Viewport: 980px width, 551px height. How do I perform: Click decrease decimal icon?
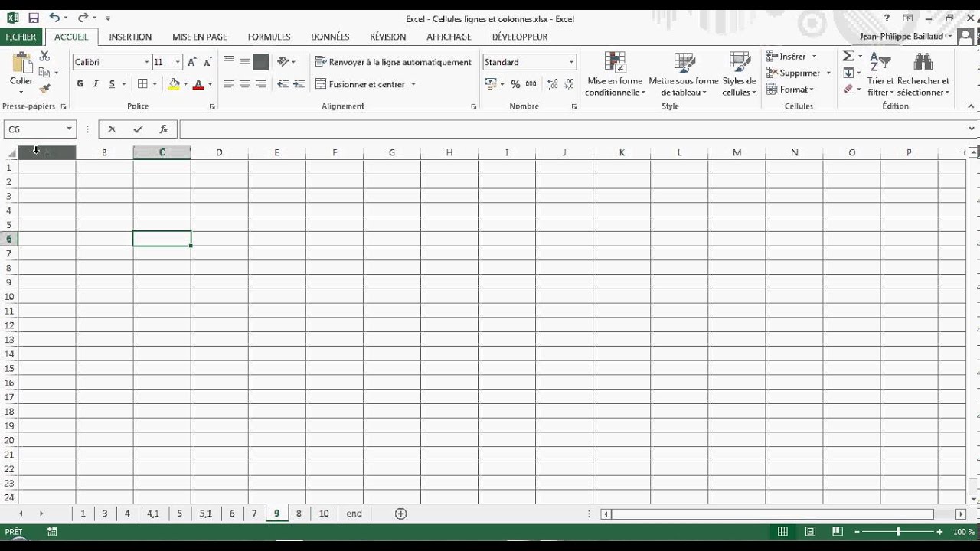point(568,84)
